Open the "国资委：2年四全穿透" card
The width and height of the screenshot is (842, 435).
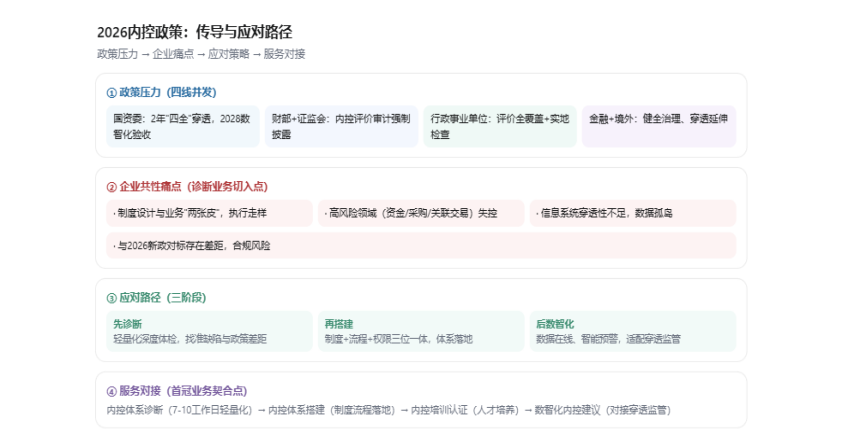[x=183, y=126]
